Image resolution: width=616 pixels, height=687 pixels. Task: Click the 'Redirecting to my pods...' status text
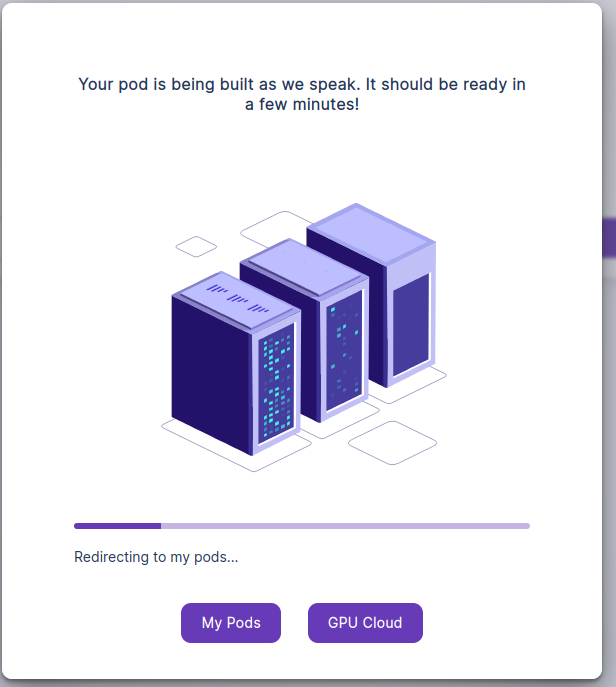156,557
